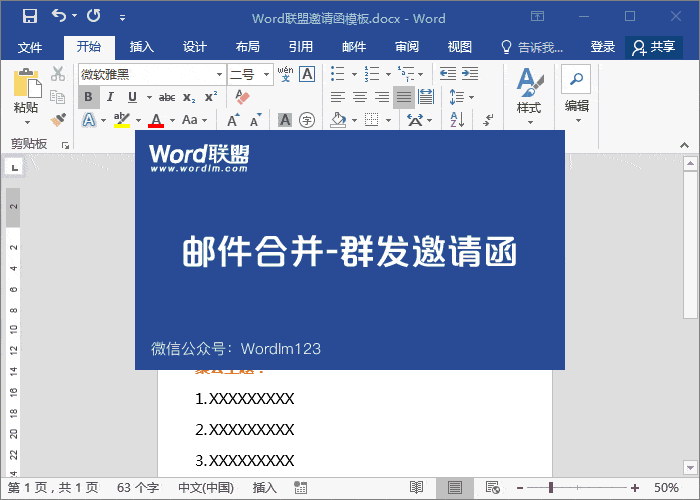
Task: Click the Redo/Repeat icon
Action: [94, 16]
